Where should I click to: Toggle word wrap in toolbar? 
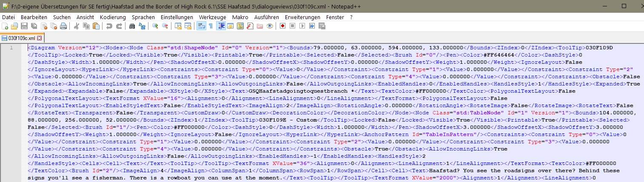coord(202,26)
